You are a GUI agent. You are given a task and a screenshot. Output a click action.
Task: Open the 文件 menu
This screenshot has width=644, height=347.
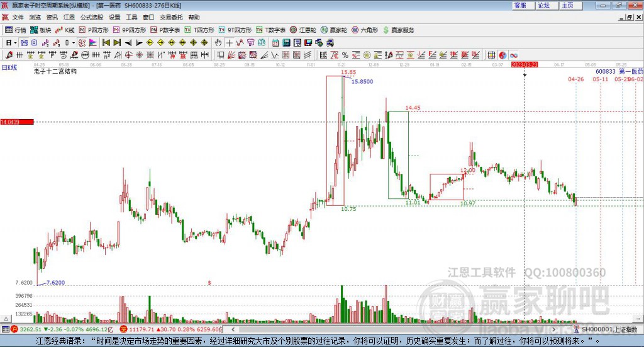(x=18, y=17)
